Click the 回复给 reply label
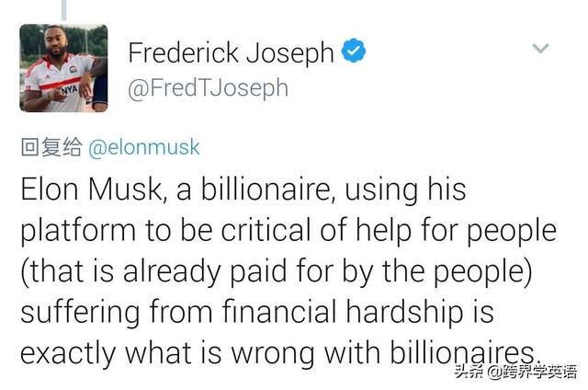The image size is (588, 390). (x=51, y=147)
